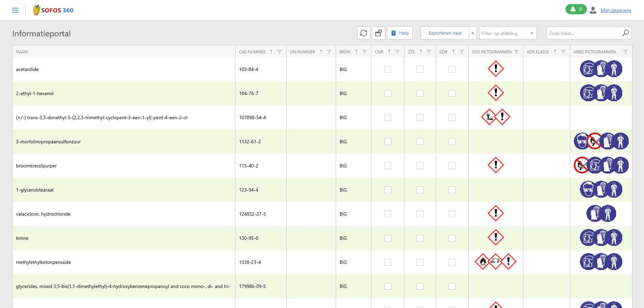Open the notification bell badge
This screenshot has width=644, height=308.
[576, 10]
